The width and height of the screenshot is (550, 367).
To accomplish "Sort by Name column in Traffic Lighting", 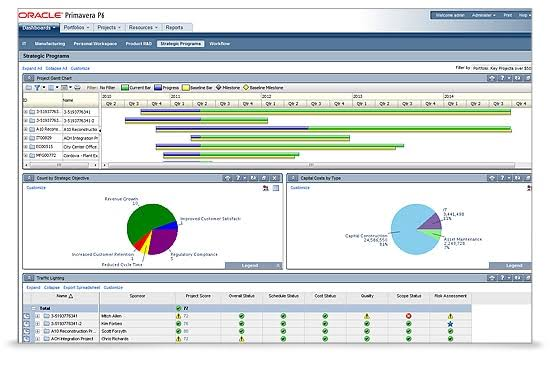I will click(65, 296).
